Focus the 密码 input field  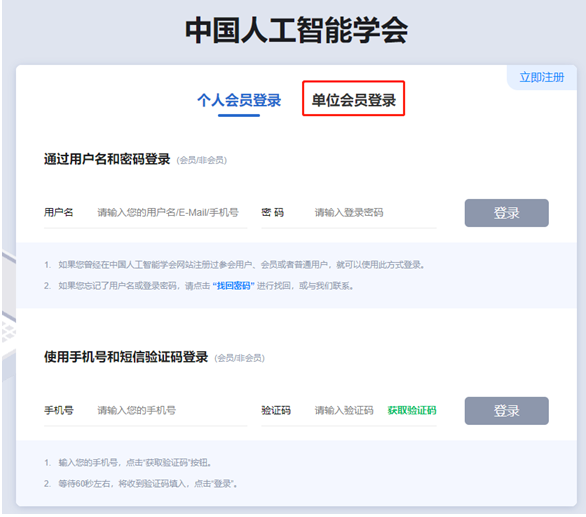[375, 213]
